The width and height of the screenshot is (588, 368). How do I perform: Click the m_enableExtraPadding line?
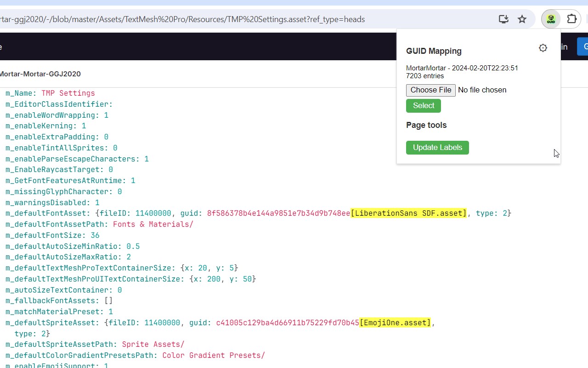pyautogui.click(x=57, y=137)
